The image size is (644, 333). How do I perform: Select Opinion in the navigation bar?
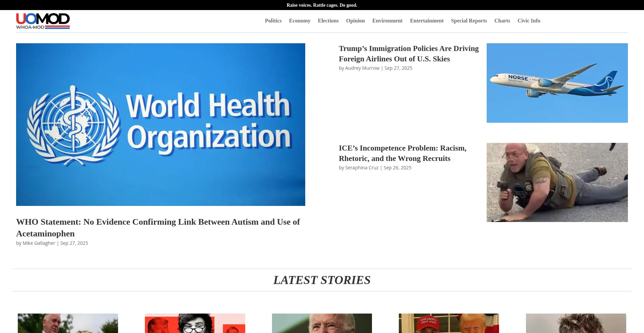355,21
